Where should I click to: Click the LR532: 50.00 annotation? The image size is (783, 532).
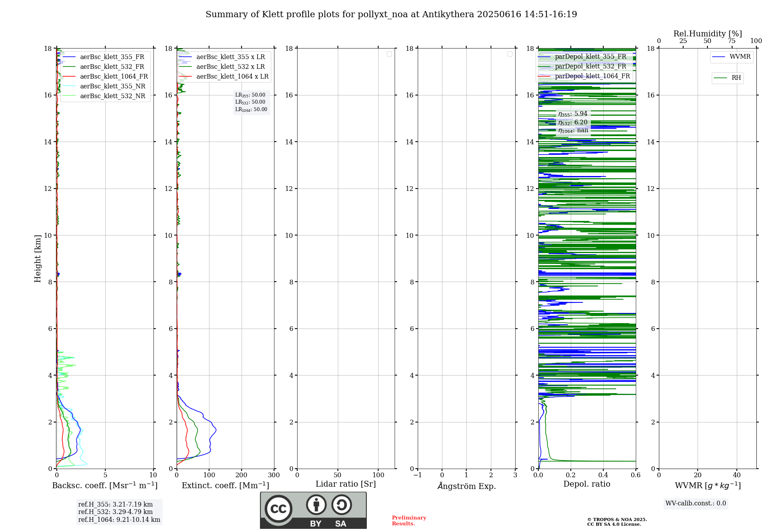tap(250, 102)
